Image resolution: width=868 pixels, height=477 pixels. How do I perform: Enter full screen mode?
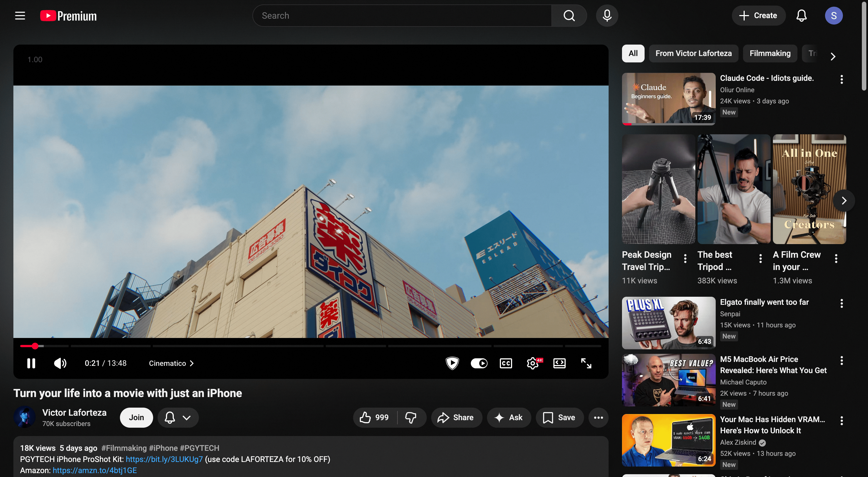click(x=586, y=363)
